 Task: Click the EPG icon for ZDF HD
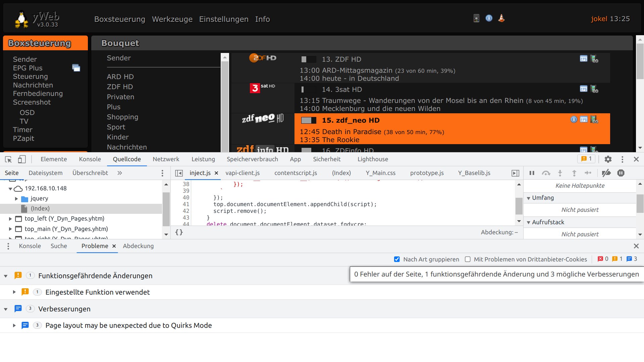click(583, 59)
